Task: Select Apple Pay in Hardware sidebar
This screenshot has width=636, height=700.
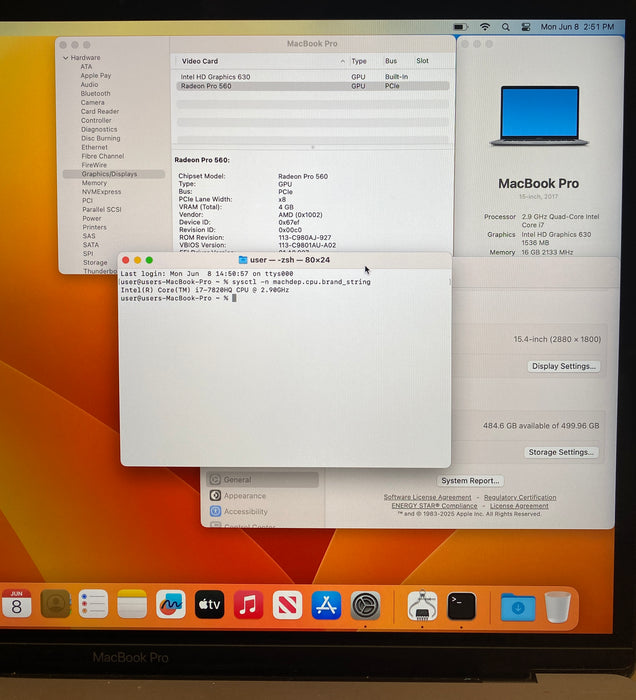Action: 96,75
